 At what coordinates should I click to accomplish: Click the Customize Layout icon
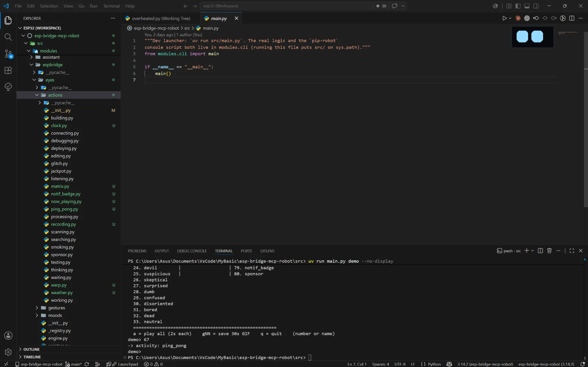(509, 6)
